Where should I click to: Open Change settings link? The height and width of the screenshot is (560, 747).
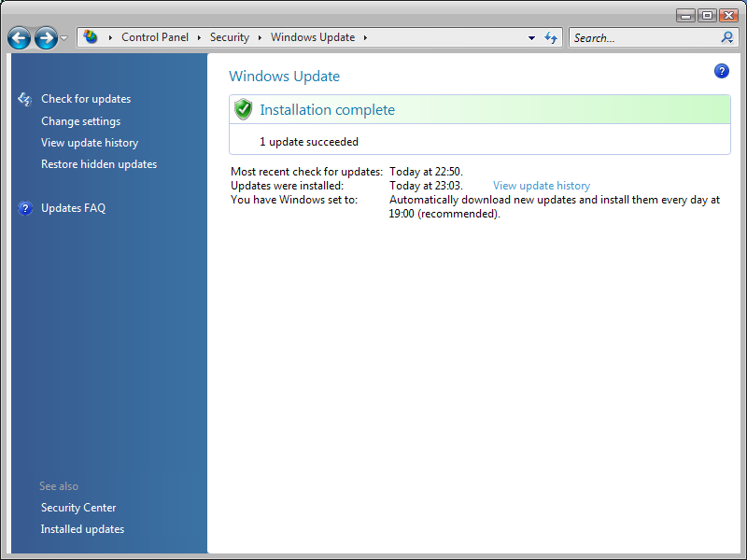80,121
